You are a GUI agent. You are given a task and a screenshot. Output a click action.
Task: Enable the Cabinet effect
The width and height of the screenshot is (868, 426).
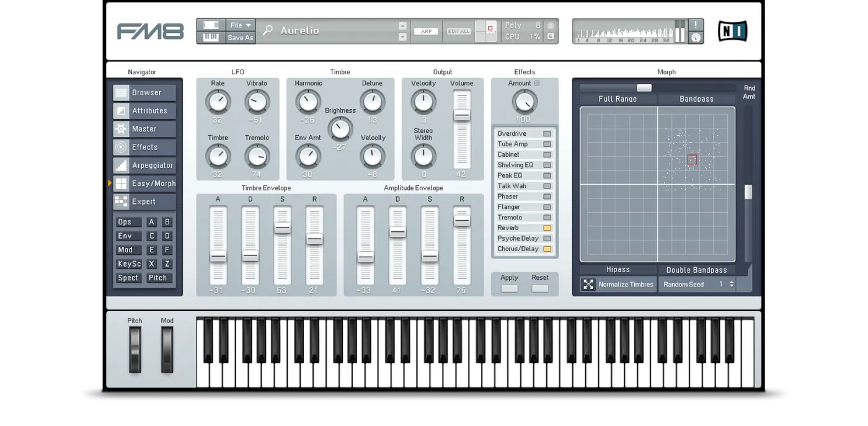click(547, 155)
